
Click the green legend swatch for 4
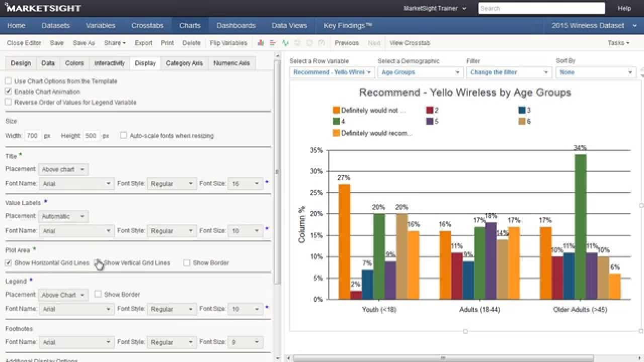click(x=337, y=122)
